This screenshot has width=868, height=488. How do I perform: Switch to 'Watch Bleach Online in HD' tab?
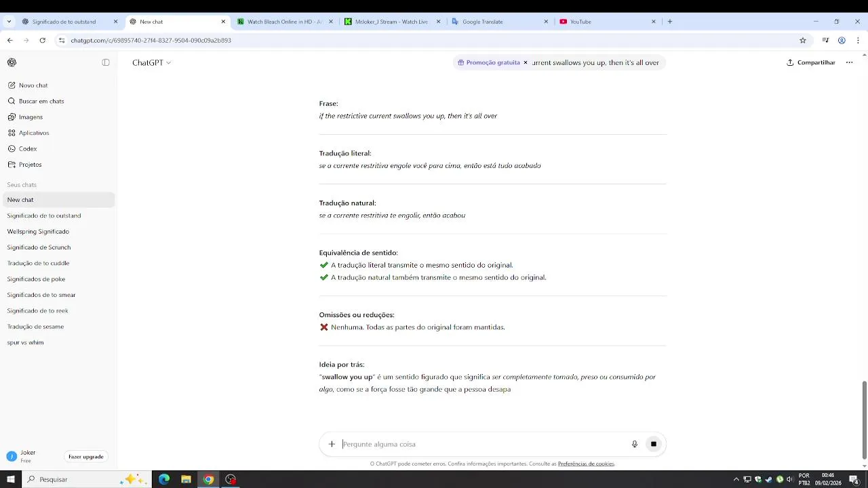click(285, 22)
